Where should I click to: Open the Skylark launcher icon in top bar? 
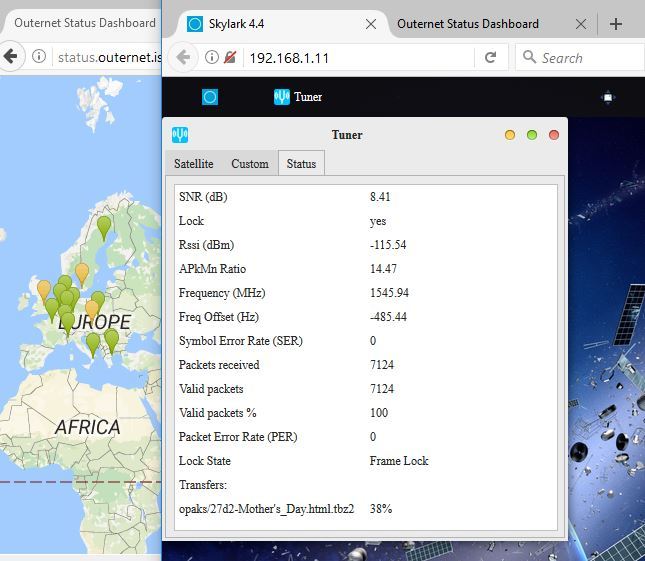210,97
